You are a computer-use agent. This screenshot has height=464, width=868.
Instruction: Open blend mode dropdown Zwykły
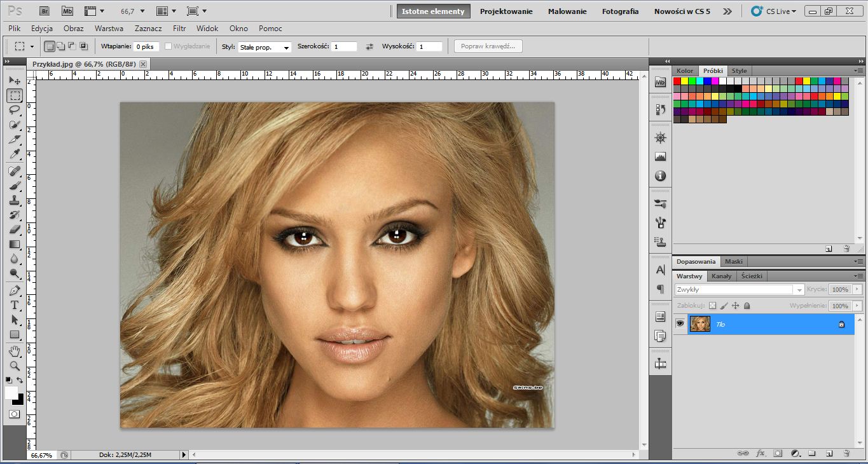click(740, 289)
